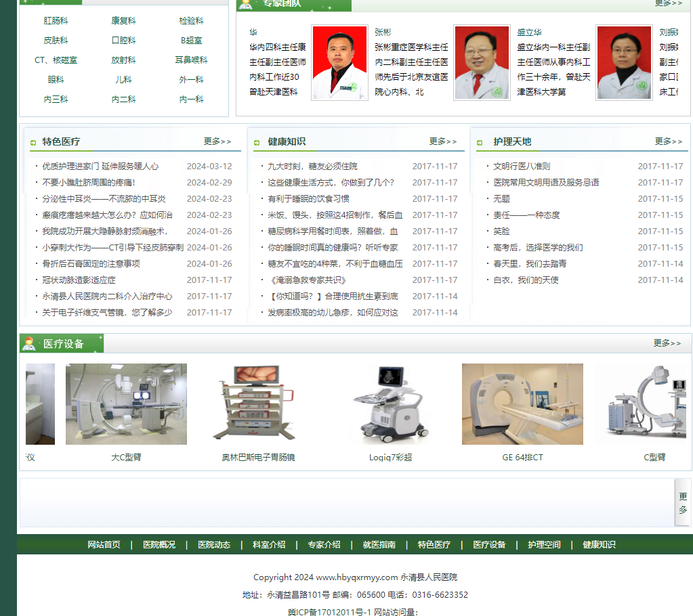Open the 耳鼻喉科 department page
This screenshot has height=616, width=693.
(191, 60)
